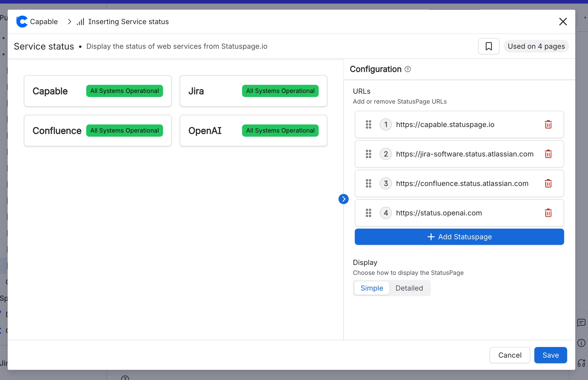Image resolution: width=588 pixels, height=380 pixels.
Task: Add a new Statuspage URL
Action: tap(459, 237)
